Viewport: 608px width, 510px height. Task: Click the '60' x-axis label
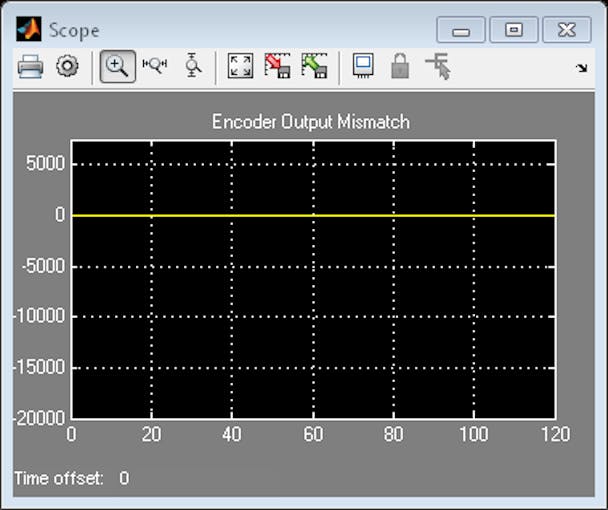point(313,434)
